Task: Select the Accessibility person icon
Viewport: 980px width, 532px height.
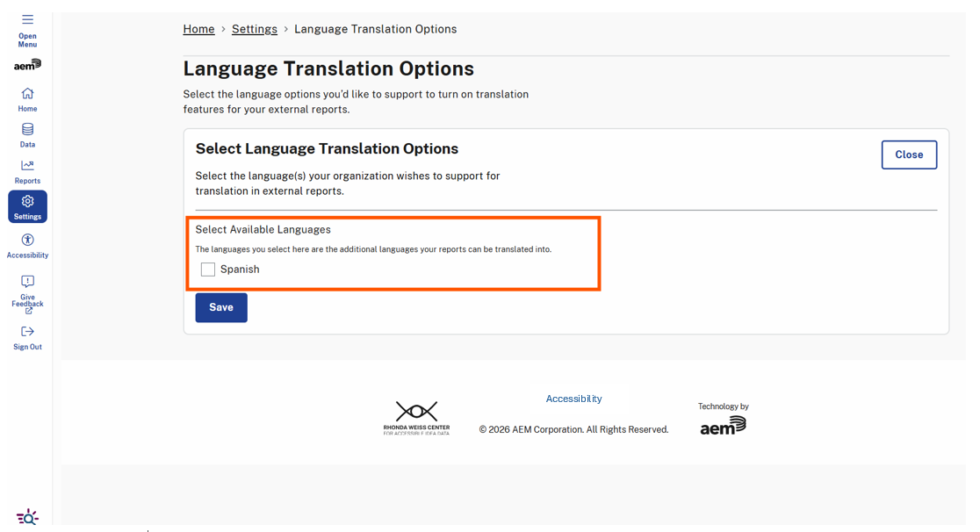Action: coord(27,241)
